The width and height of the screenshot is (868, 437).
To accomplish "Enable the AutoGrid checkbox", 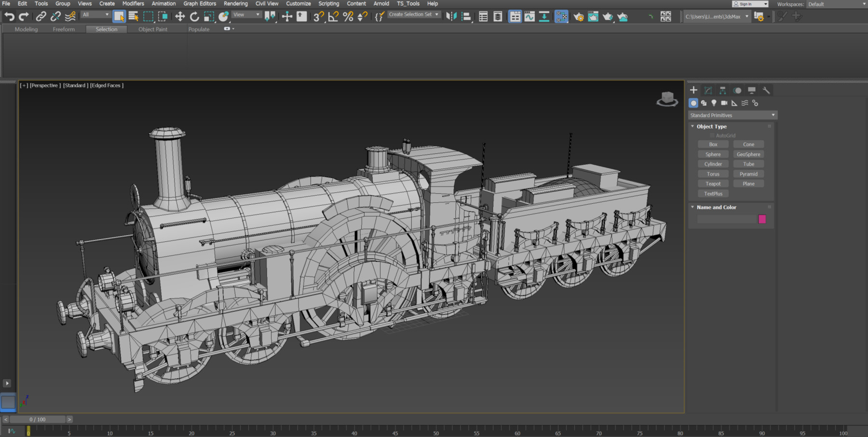I will pos(712,135).
